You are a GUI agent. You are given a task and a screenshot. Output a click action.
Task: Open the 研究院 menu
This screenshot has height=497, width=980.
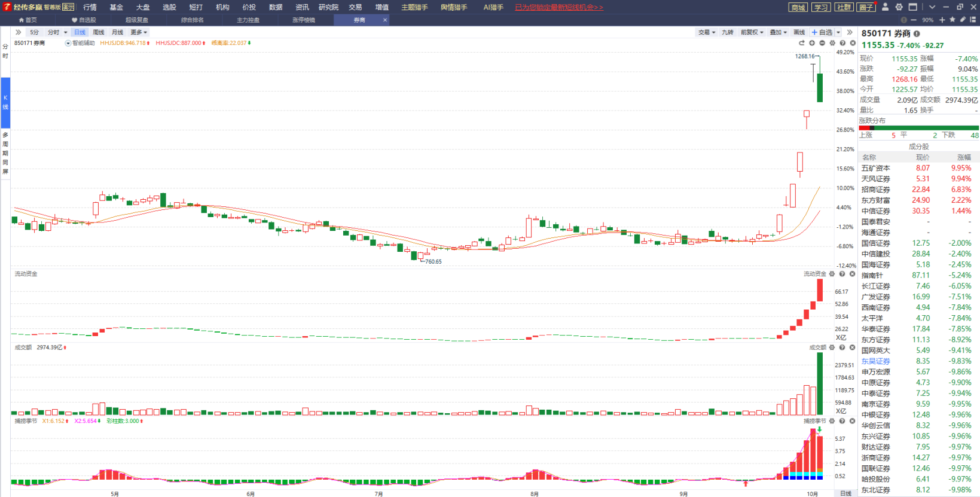point(329,7)
